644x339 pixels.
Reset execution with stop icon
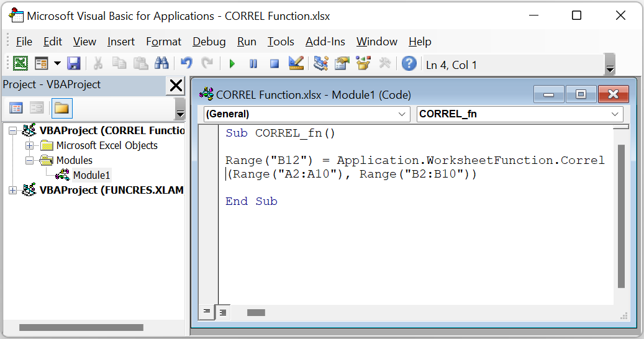[274, 63]
